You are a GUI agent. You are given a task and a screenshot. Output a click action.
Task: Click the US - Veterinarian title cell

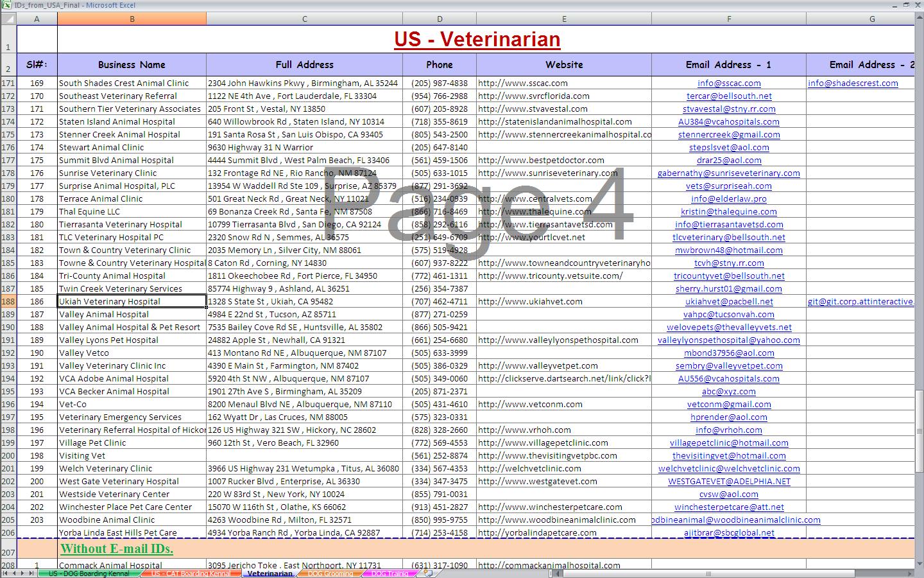[x=477, y=39]
